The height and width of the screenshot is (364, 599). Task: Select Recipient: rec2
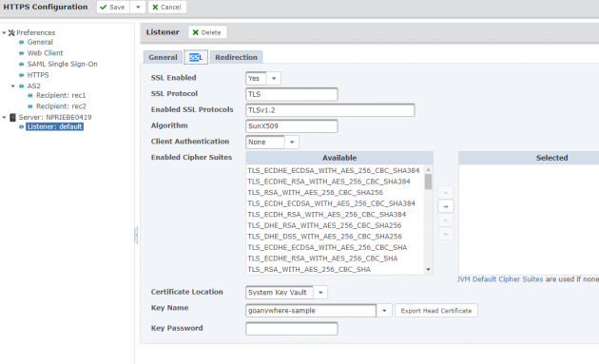pyautogui.click(x=61, y=106)
